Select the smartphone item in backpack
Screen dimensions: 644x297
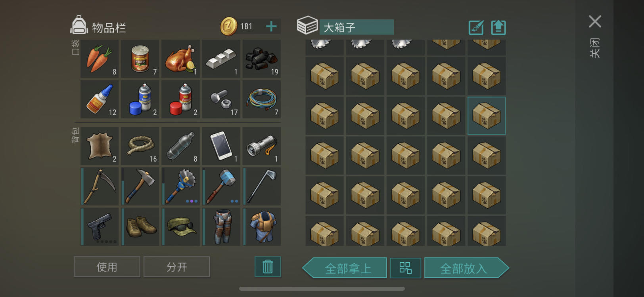(221, 146)
